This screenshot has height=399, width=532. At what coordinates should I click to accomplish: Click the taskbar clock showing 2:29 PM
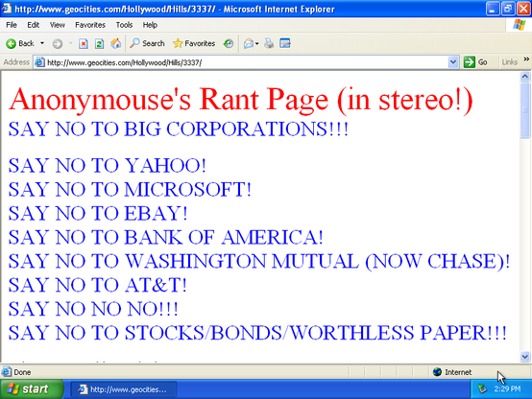pyautogui.click(x=507, y=388)
